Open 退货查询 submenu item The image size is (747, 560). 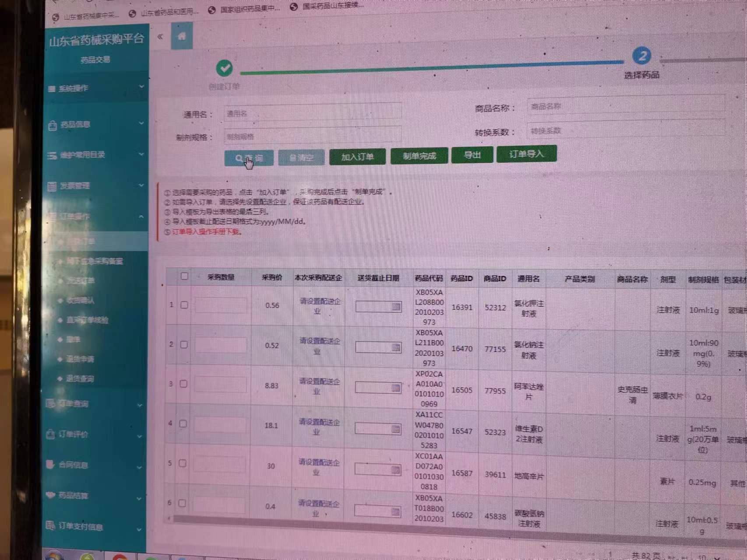(80, 378)
